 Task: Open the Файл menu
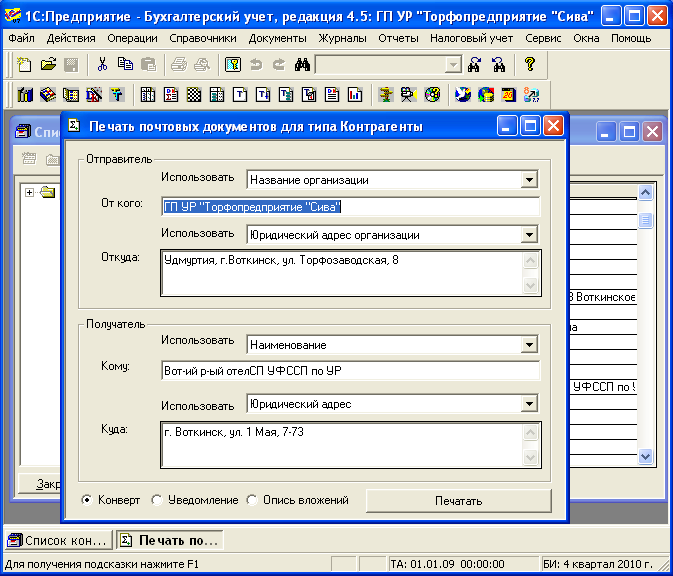21,39
